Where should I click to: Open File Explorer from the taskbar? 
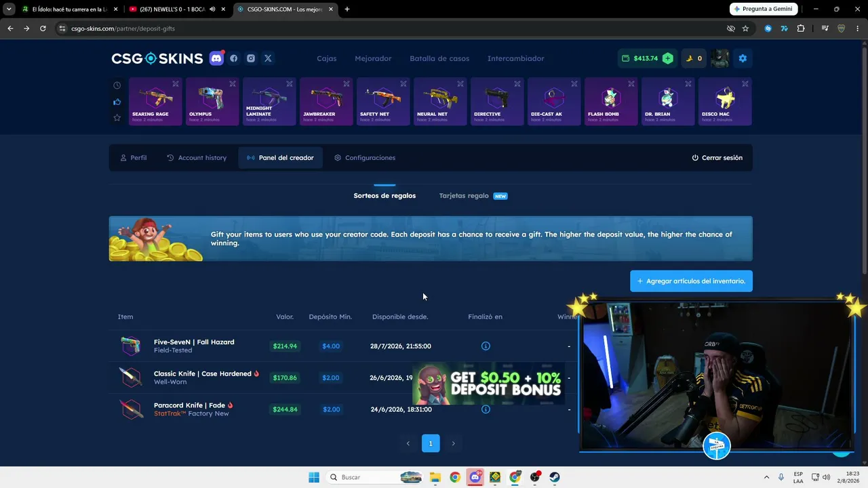coord(435,477)
